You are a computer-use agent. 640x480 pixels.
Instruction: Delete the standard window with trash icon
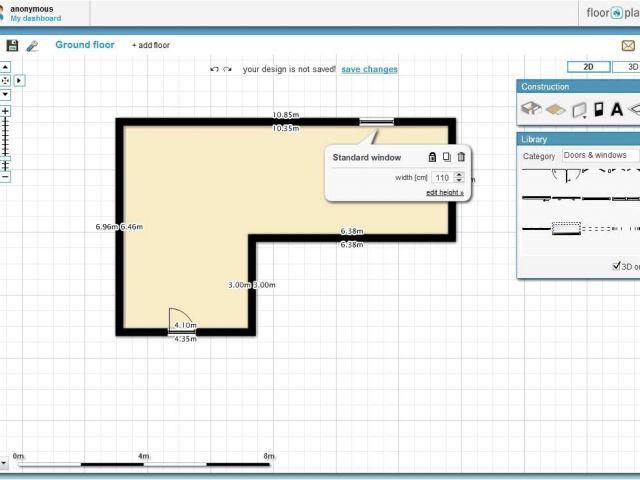click(461, 157)
